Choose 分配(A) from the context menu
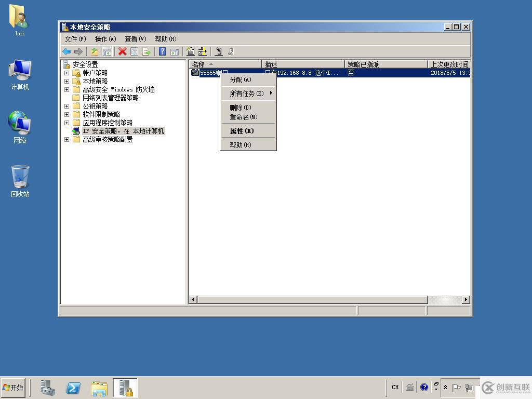Viewport: 532px width, 399px height. coord(240,79)
